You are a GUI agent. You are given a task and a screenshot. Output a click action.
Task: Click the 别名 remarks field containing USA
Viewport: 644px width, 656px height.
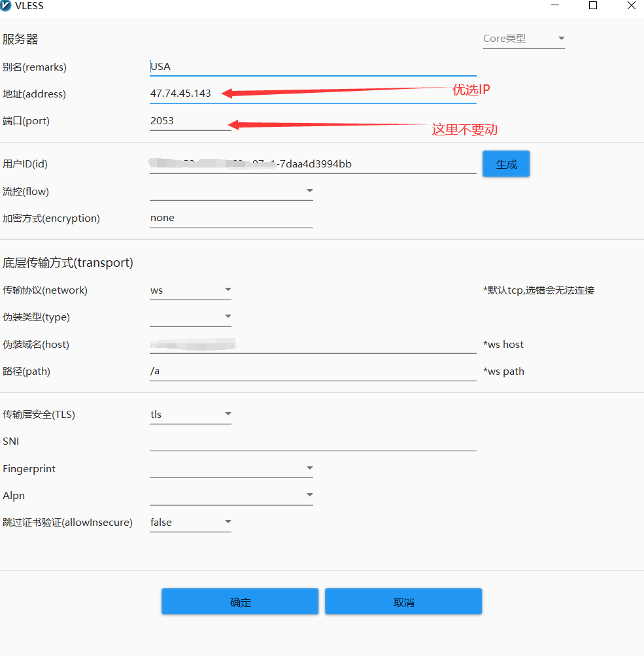[313, 67]
